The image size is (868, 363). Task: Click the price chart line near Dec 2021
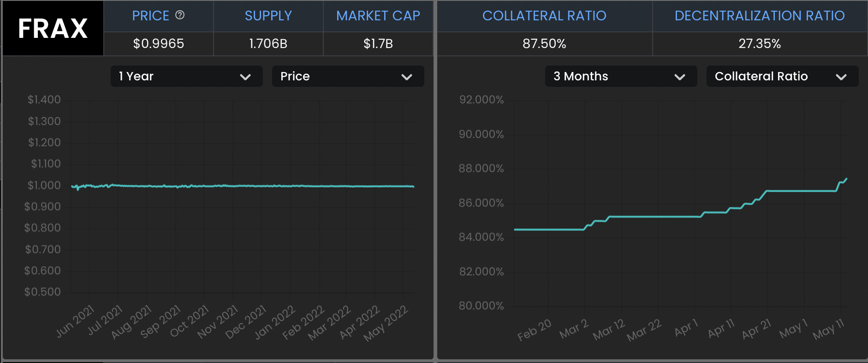261,186
